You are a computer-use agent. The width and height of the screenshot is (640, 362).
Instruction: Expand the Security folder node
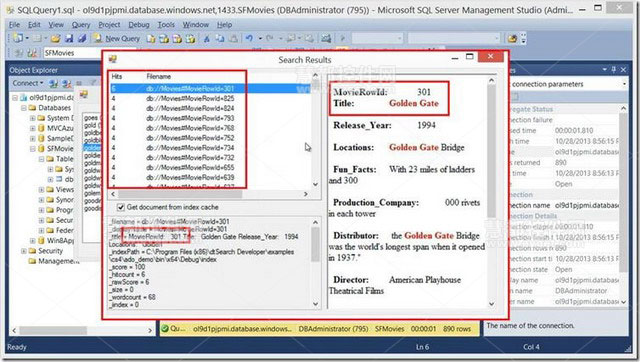point(24,251)
